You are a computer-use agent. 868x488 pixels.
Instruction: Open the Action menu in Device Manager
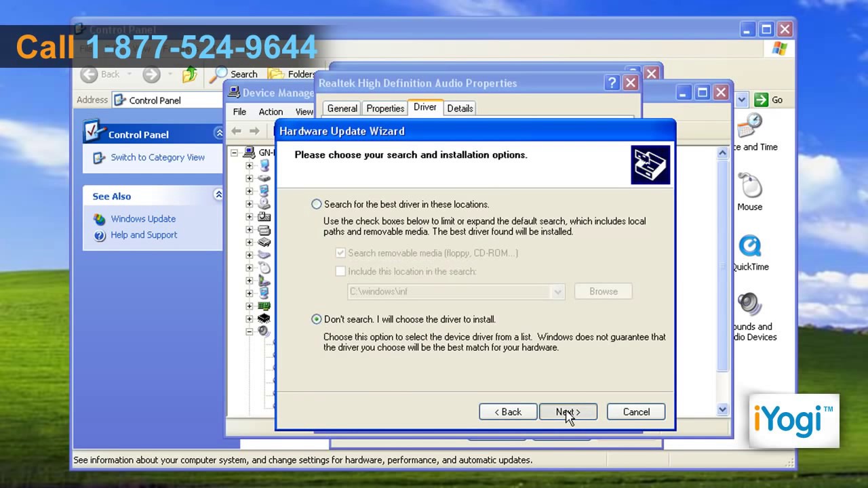(271, 112)
